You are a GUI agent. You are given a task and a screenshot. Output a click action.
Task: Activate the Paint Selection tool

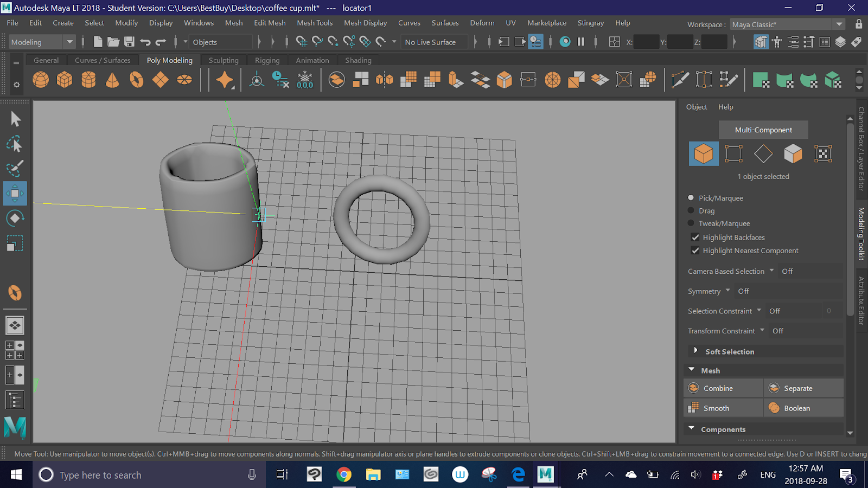tap(15, 169)
